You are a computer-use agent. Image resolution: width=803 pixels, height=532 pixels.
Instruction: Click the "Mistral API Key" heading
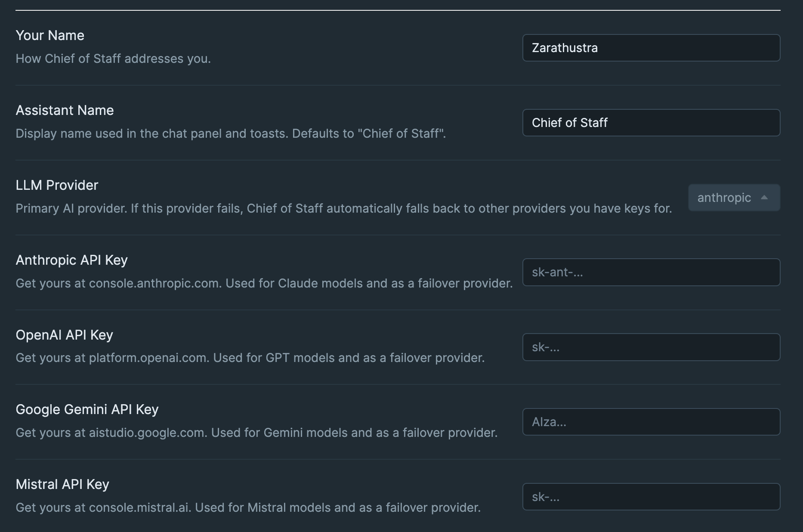[x=62, y=484]
